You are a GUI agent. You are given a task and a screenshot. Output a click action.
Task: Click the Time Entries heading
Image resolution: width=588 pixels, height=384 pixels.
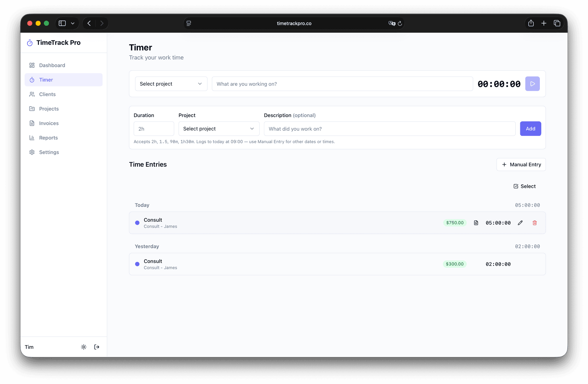(148, 164)
